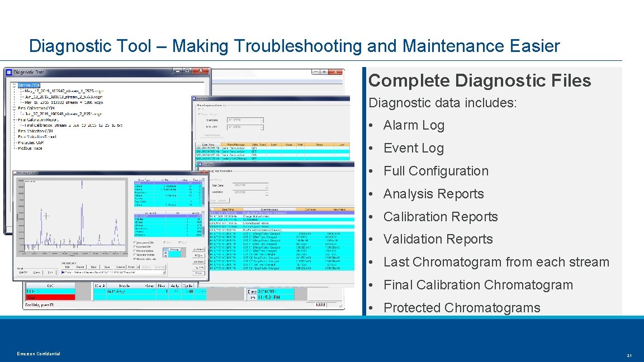
Task: Open the chromatogram file selection dropdown
Action: click(163, 272)
